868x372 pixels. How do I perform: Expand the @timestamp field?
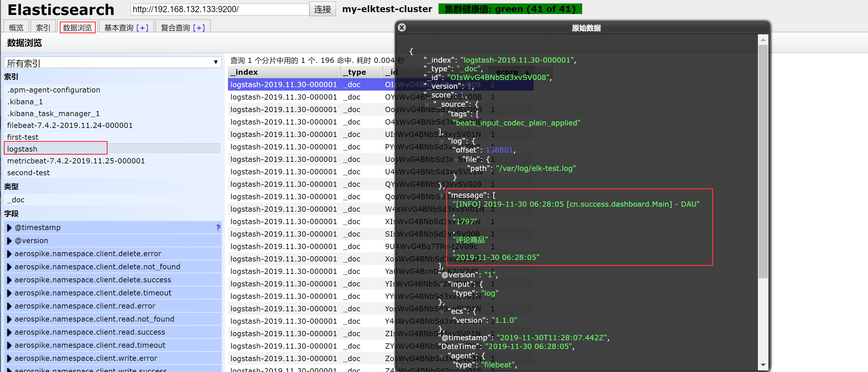(x=9, y=228)
